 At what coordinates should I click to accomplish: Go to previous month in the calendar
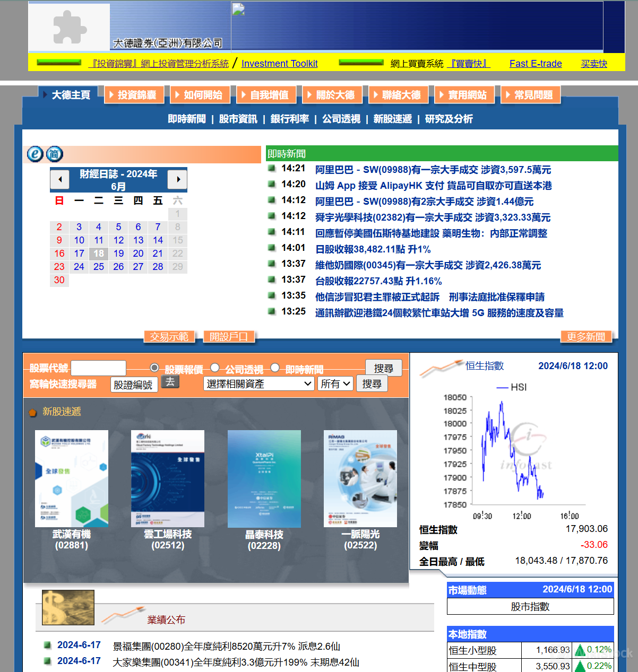pyautogui.click(x=60, y=179)
